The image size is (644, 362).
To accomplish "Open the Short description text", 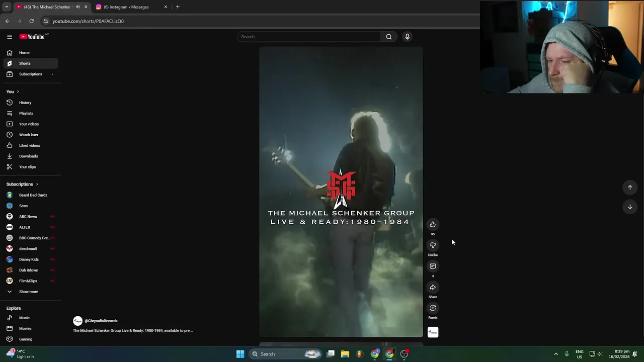I will [x=133, y=330].
